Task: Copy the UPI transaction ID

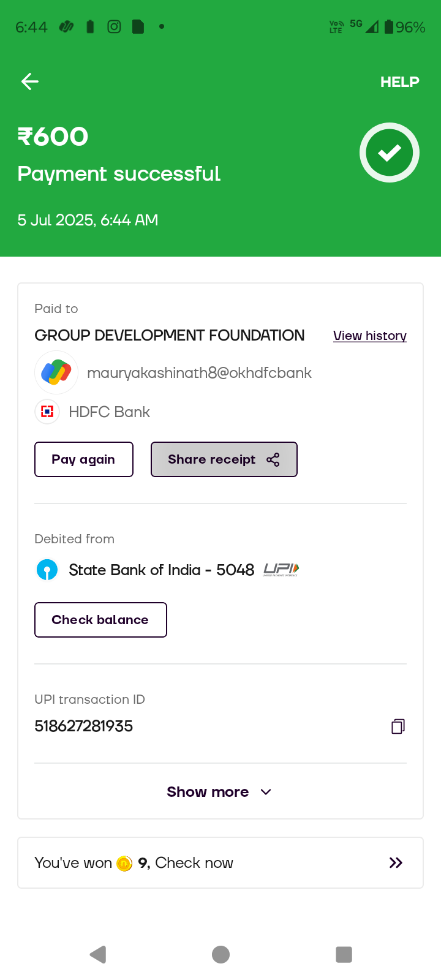Action: tap(398, 726)
